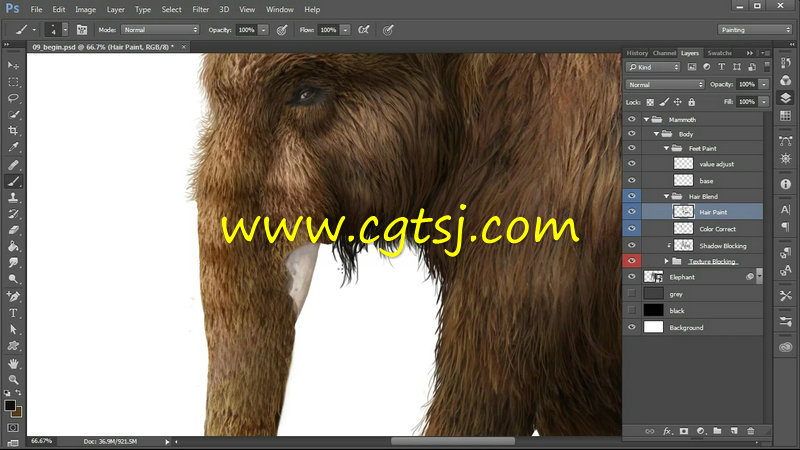The height and width of the screenshot is (450, 800).
Task: Open the Filter menu
Action: coord(201,9)
